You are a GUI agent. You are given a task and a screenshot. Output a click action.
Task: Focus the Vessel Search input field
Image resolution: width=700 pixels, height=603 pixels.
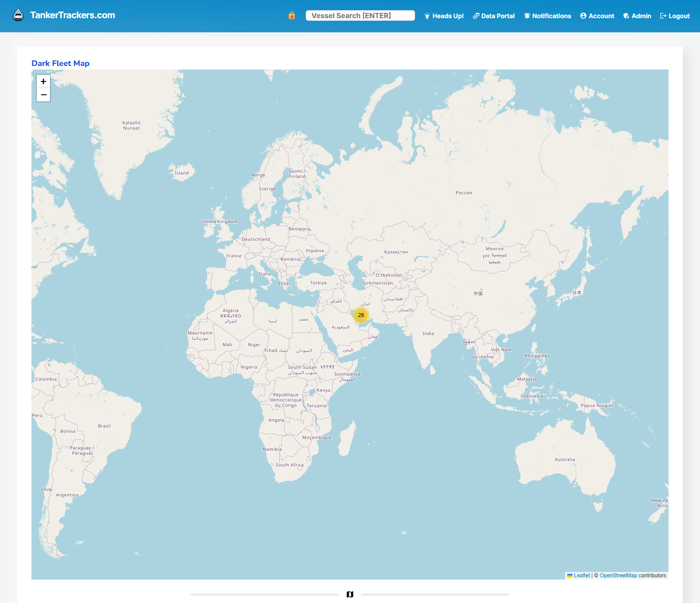click(x=360, y=15)
